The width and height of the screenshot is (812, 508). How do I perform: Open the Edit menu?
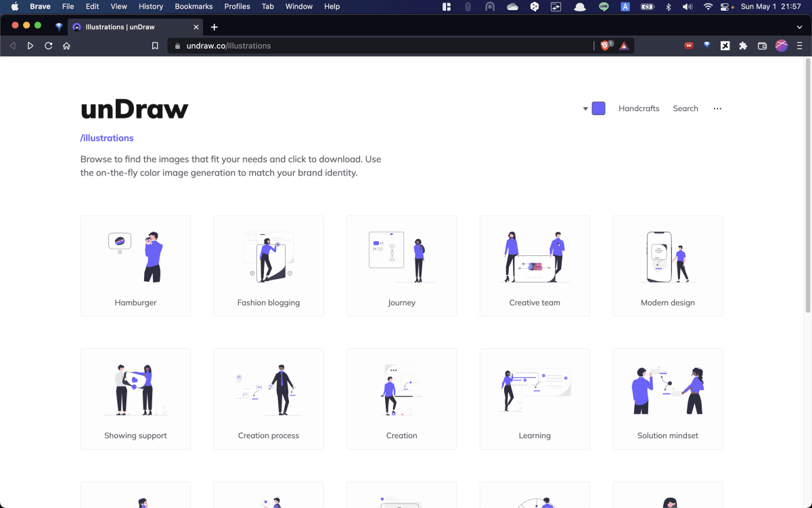pyautogui.click(x=92, y=7)
